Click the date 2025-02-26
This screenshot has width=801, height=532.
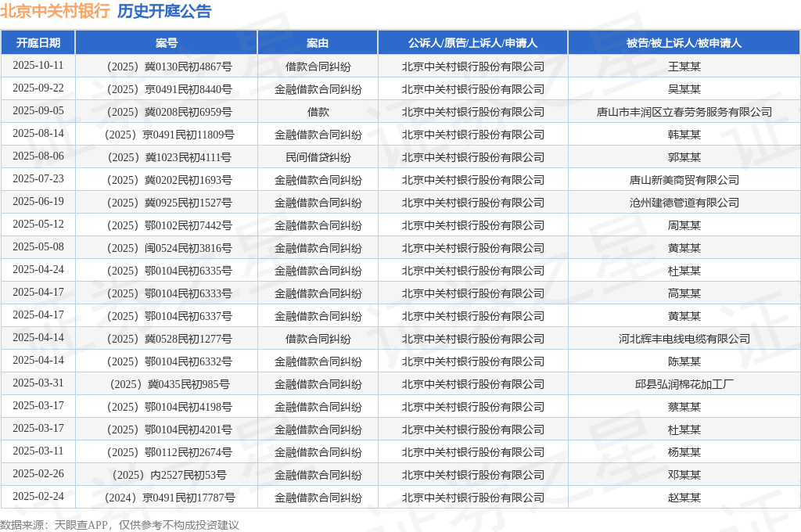pos(38,473)
